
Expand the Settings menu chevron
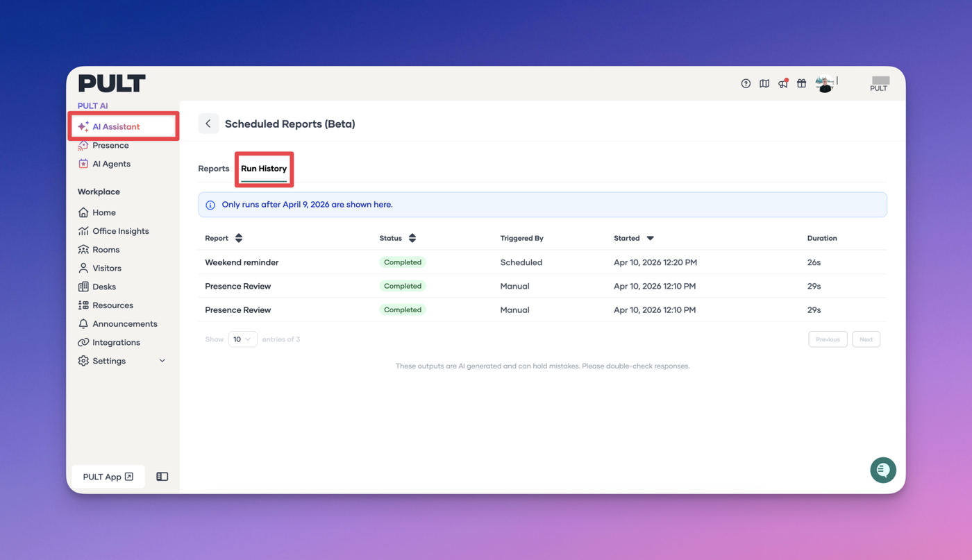pyautogui.click(x=162, y=361)
